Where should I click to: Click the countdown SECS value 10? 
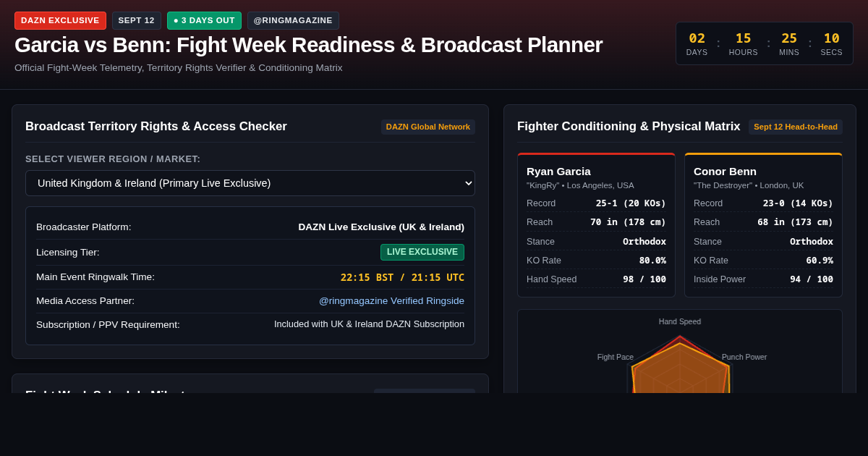click(x=832, y=38)
